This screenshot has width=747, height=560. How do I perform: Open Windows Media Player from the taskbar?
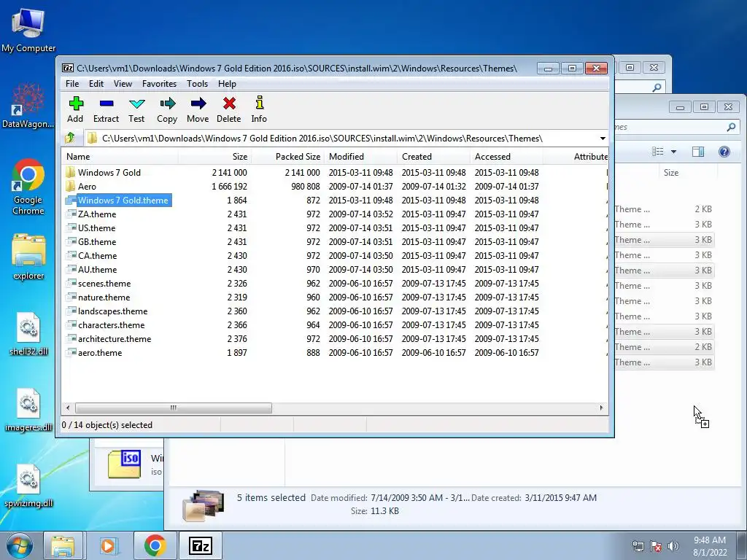pos(108,545)
